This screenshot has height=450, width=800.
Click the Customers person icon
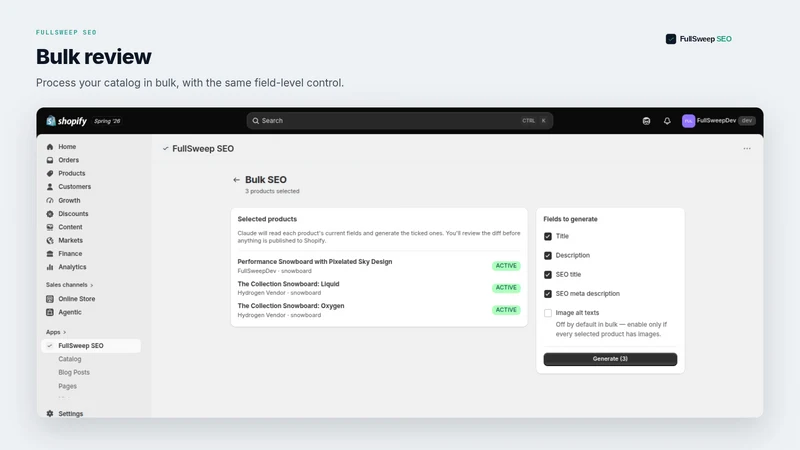pyautogui.click(x=50, y=187)
